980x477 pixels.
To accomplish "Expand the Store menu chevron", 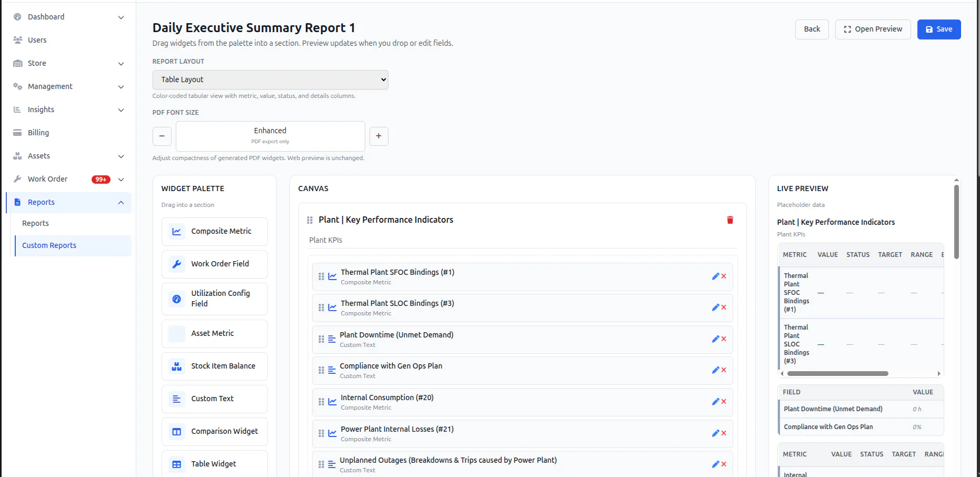I will point(121,64).
